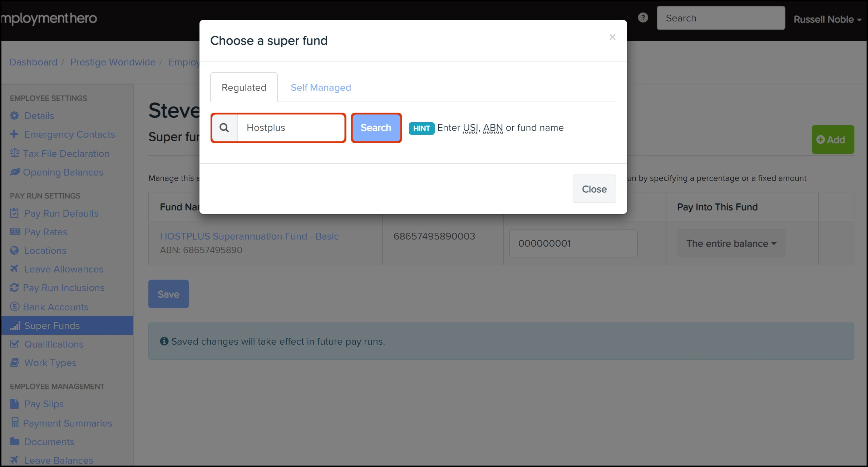Click the Leave Allowances plane icon
This screenshot has width=868, height=467.
[x=14, y=269]
